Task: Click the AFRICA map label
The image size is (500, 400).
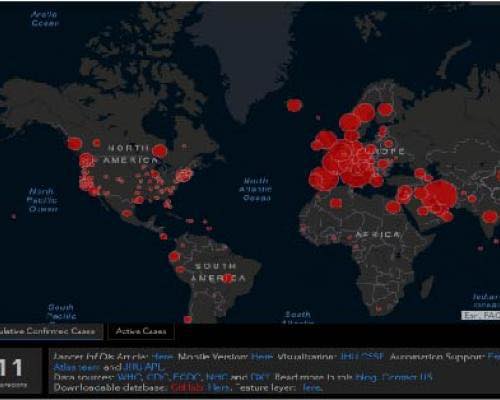Action: (x=378, y=235)
